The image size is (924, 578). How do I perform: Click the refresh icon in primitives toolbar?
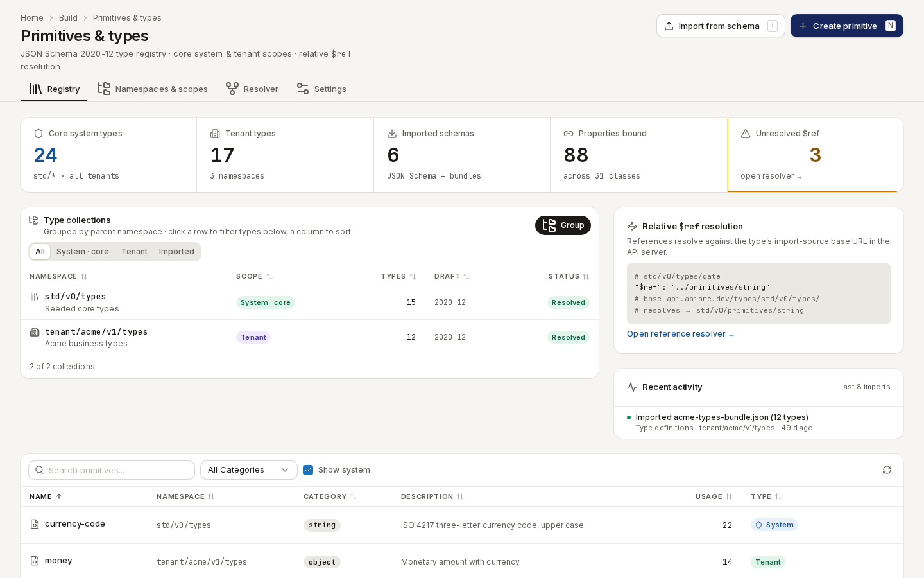tap(887, 470)
